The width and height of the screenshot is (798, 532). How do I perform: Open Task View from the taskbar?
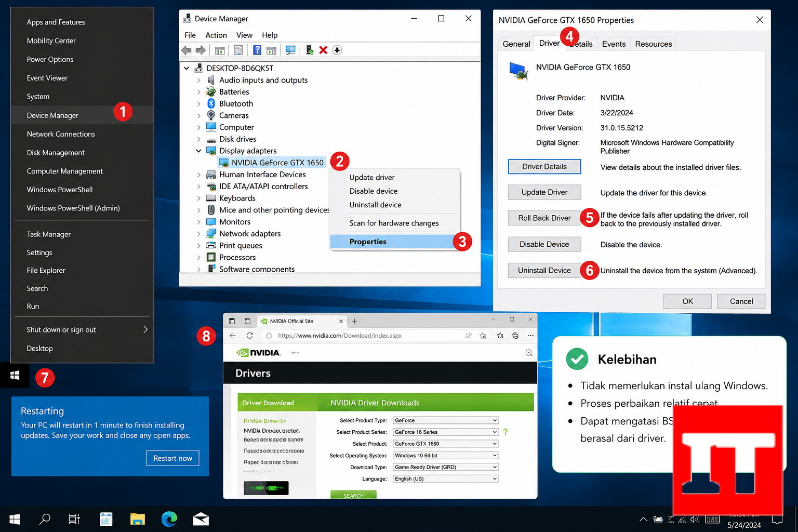pyautogui.click(x=74, y=519)
